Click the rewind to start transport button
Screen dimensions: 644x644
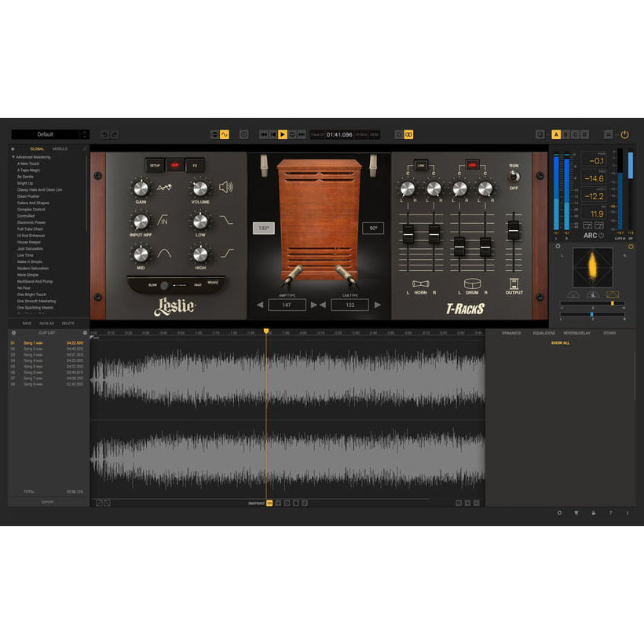pos(273,134)
